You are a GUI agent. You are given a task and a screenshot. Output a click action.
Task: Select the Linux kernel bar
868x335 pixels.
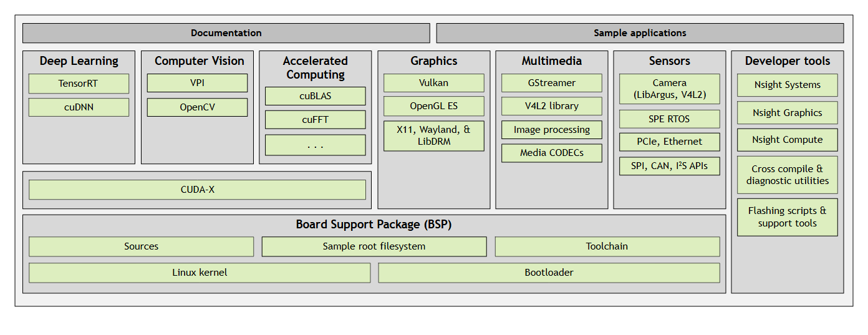coord(200,273)
